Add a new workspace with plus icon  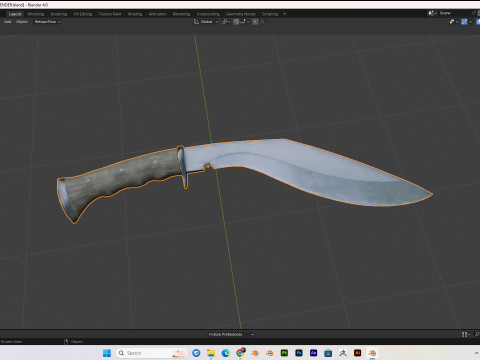point(285,14)
